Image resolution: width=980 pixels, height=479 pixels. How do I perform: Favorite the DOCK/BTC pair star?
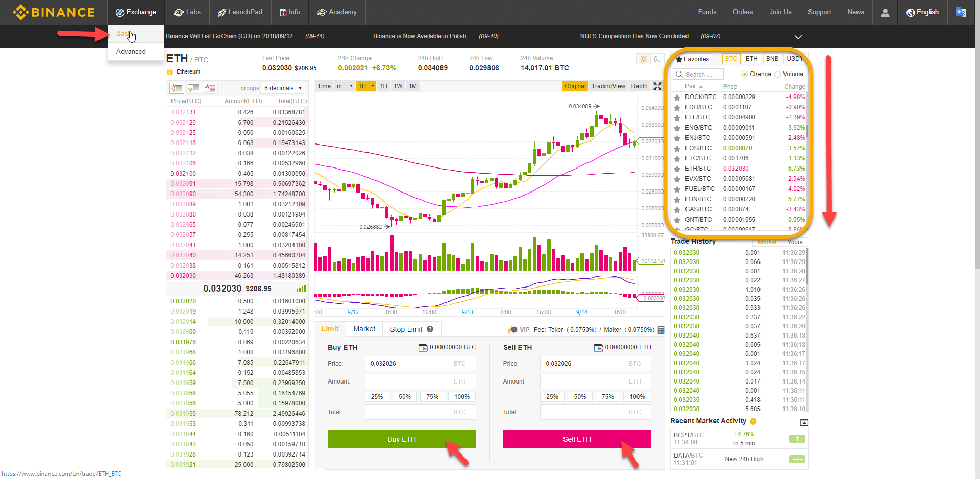[x=677, y=97]
